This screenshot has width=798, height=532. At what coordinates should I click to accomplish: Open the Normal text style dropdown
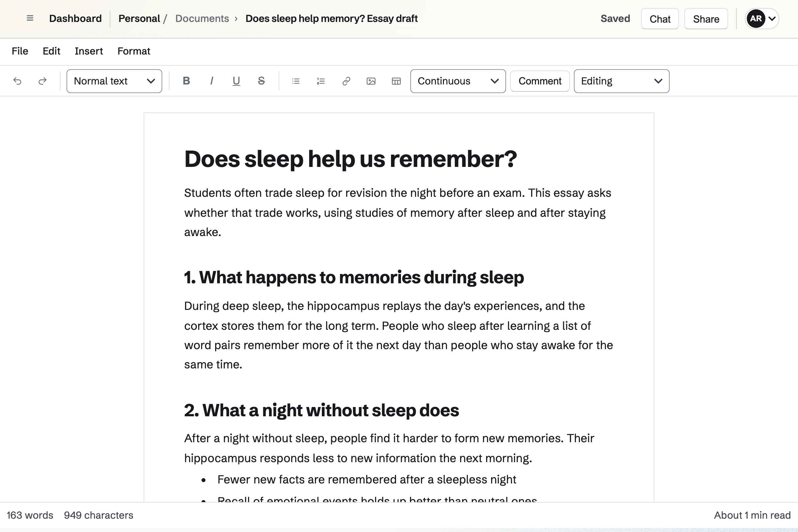(x=114, y=81)
